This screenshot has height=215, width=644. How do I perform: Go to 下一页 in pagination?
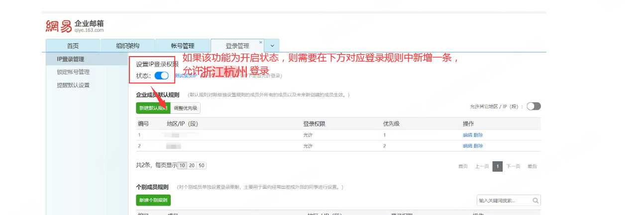click(x=514, y=166)
